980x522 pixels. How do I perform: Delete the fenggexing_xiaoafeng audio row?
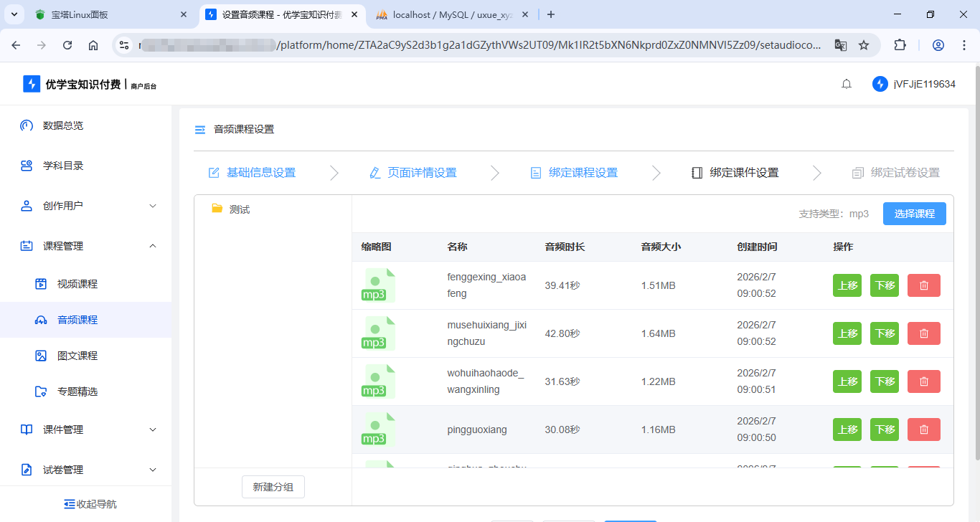pyautogui.click(x=923, y=285)
